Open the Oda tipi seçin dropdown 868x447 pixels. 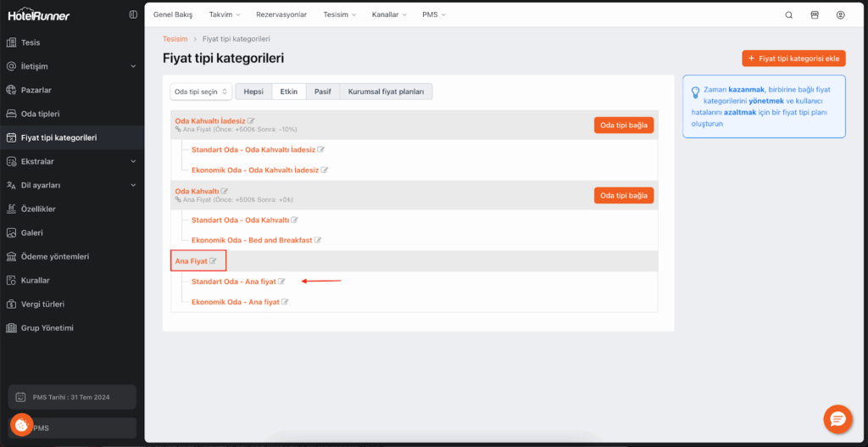tap(200, 92)
